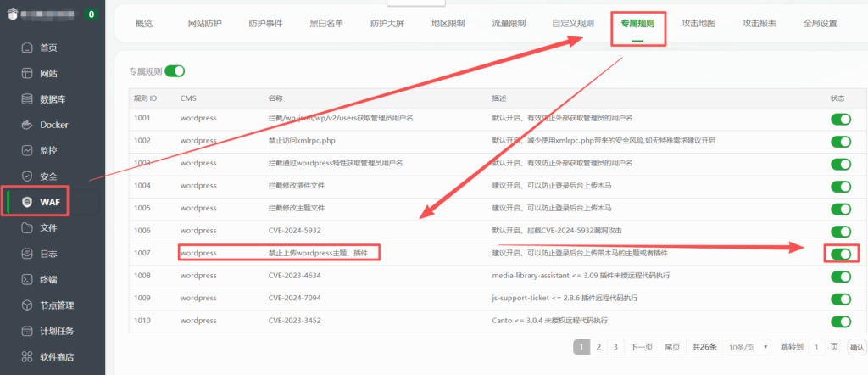Image resolution: width=868 pixels, height=375 pixels.
Task: Click the 状态 column header
Action: [x=837, y=98]
